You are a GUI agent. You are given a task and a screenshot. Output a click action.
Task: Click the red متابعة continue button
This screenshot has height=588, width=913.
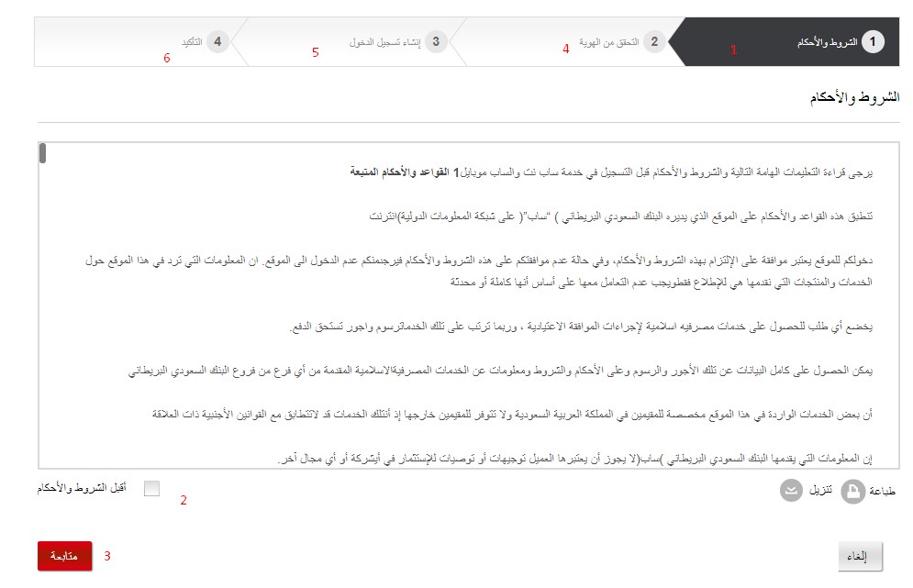pyautogui.click(x=64, y=556)
